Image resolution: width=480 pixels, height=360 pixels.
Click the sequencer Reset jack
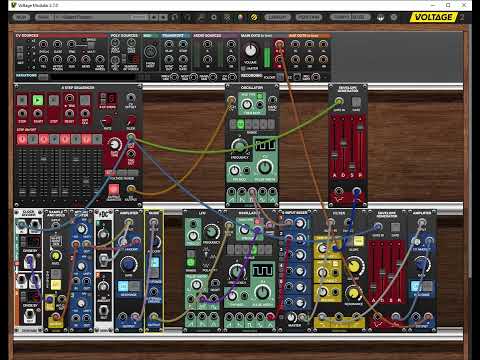pyautogui.click(x=69, y=114)
